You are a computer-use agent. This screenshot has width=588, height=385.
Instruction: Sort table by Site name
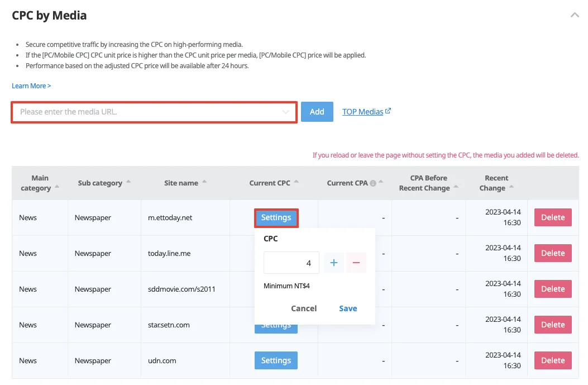[x=204, y=182]
